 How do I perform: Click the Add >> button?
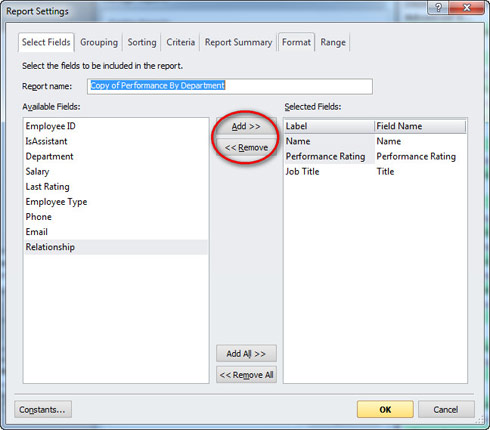point(246,126)
